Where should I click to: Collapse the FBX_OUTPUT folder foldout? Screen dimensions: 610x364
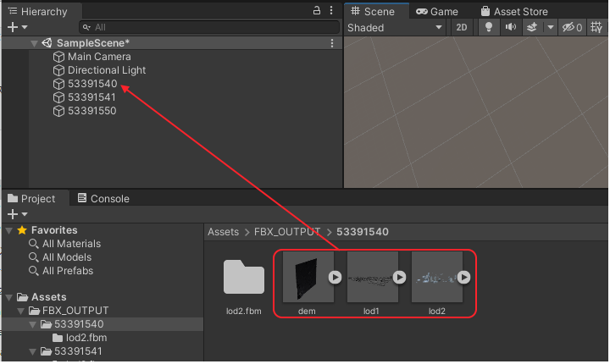[21, 312]
